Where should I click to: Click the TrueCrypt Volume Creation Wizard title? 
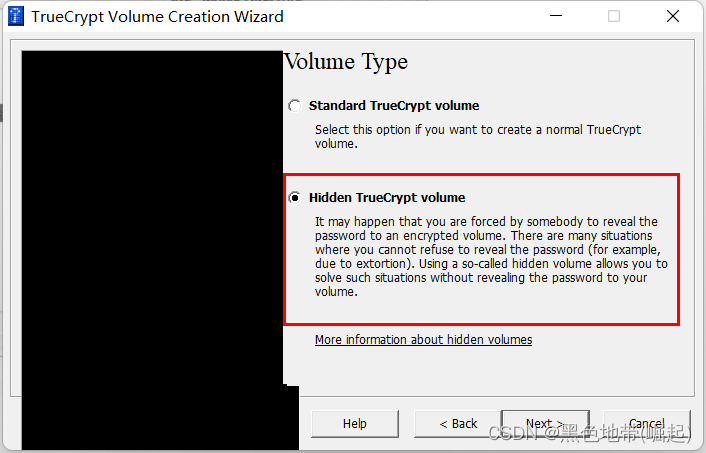[157, 17]
